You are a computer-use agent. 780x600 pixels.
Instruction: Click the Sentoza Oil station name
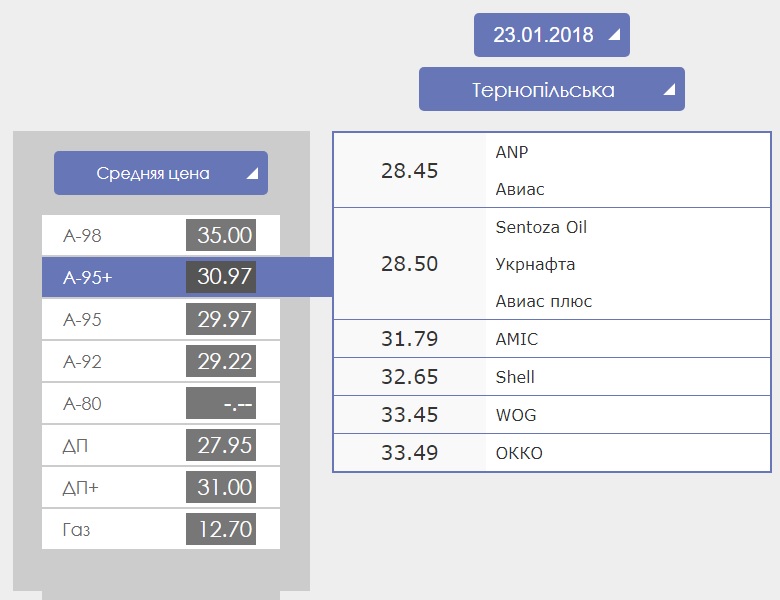click(541, 227)
